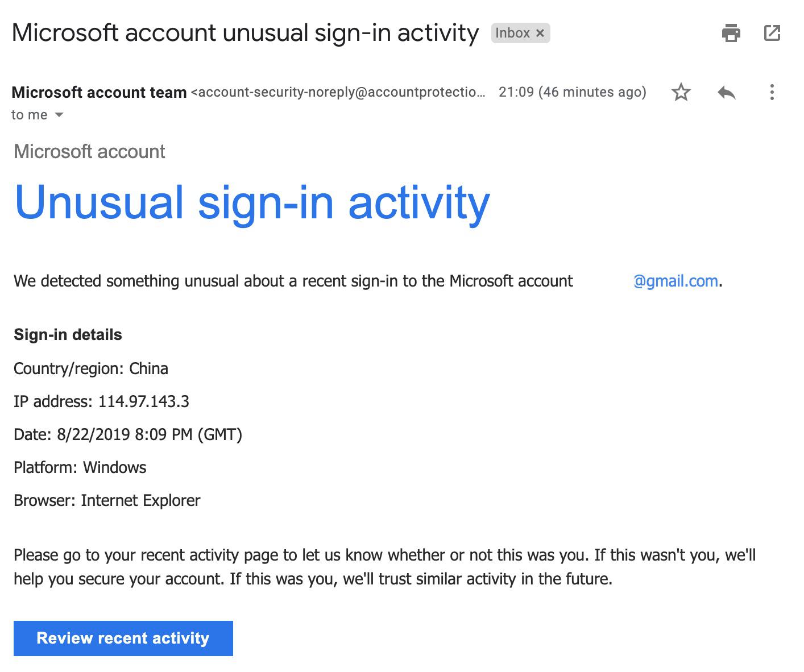
Task: Select the Inbox label tag
Action: coord(512,34)
